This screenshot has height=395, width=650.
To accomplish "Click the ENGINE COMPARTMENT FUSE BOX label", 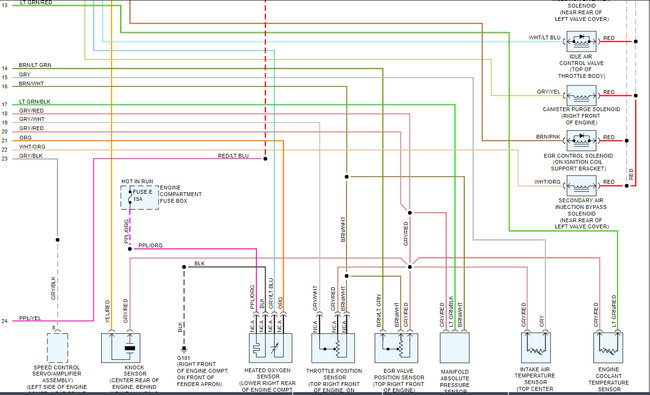I will (x=181, y=194).
